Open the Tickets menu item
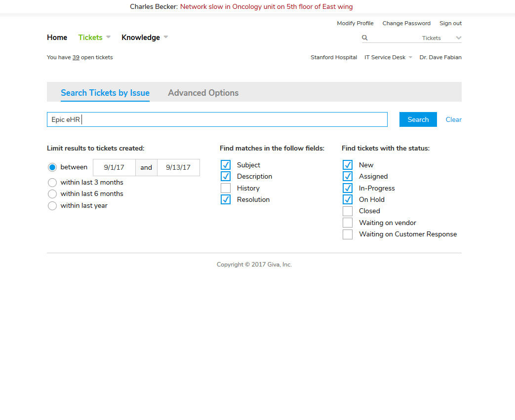Screen dimensions: 515x420 (90, 38)
